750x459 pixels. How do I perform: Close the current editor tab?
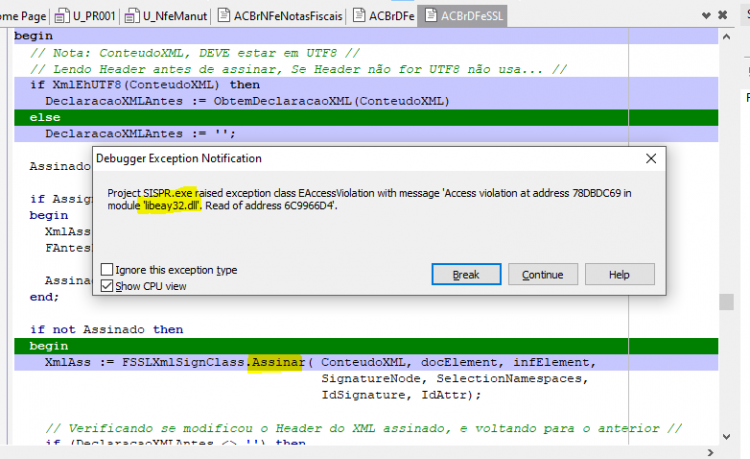722,15
